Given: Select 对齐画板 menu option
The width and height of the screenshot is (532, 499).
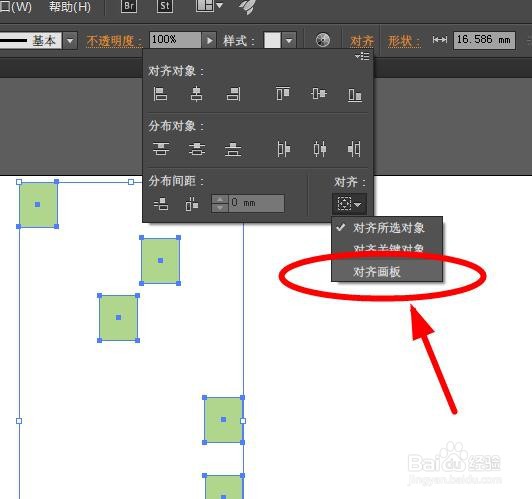Looking at the screenshot, I should (387, 271).
